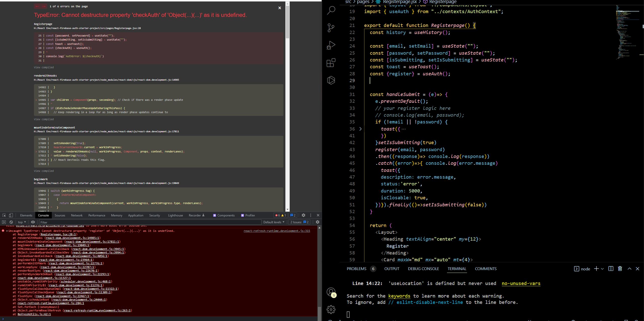Switch to the Network tab
The height and width of the screenshot is (321, 644).
point(77,215)
